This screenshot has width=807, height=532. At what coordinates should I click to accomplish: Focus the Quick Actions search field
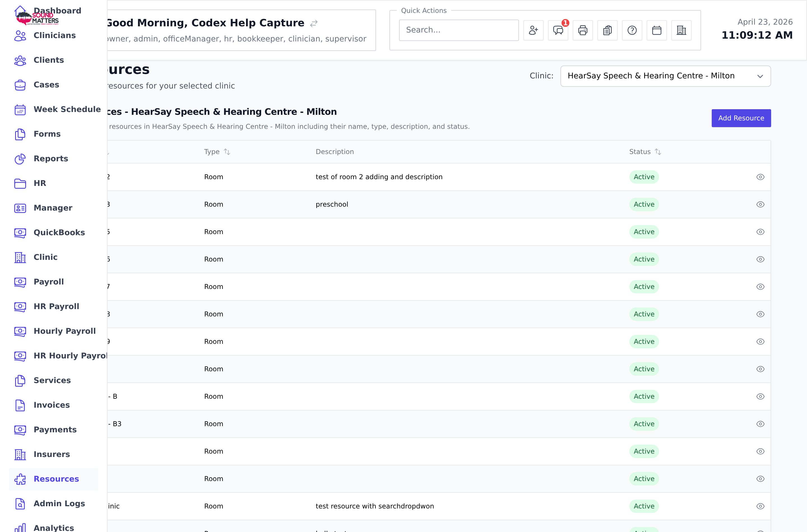point(459,30)
